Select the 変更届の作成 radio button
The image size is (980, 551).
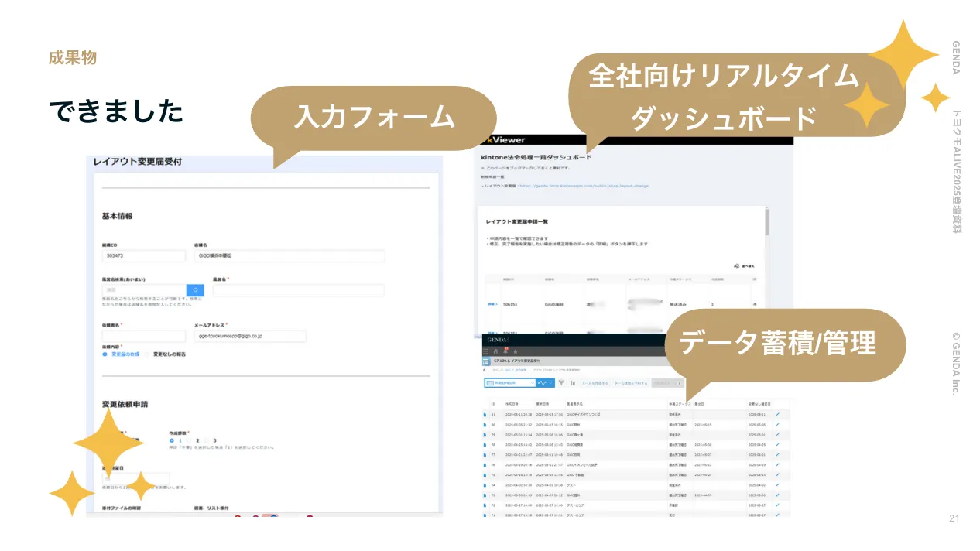coord(105,354)
